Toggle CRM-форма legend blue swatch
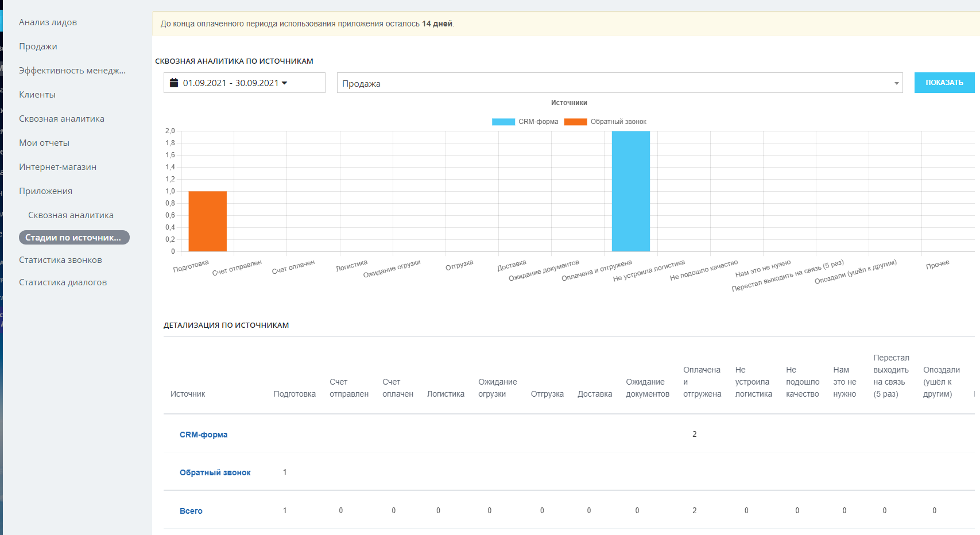This screenshot has width=980, height=535. pyautogui.click(x=503, y=122)
